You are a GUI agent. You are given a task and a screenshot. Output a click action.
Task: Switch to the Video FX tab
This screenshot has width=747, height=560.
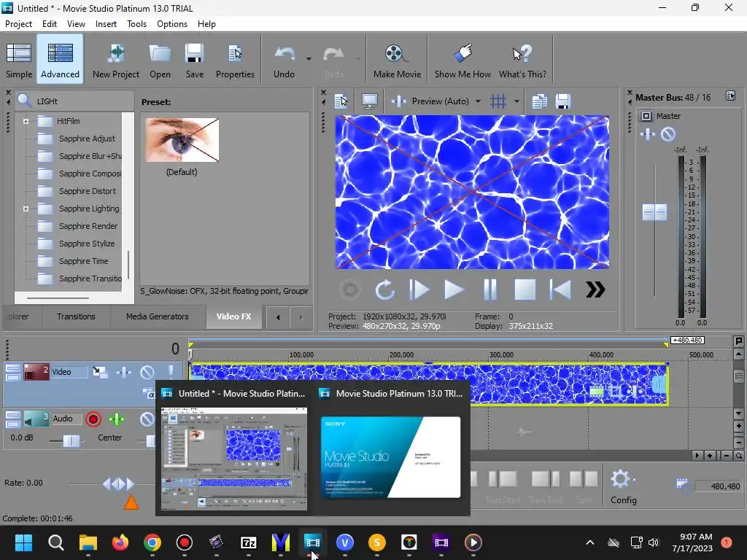(233, 316)
